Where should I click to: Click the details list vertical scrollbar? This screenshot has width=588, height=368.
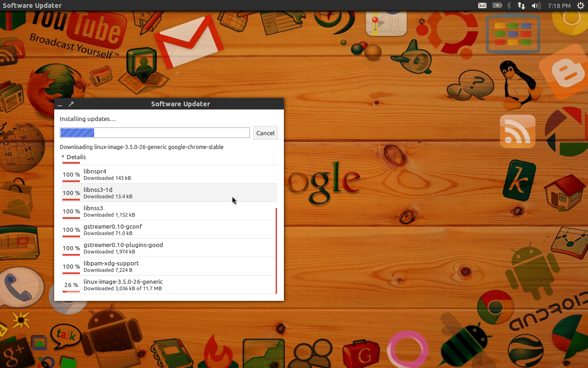276,251
